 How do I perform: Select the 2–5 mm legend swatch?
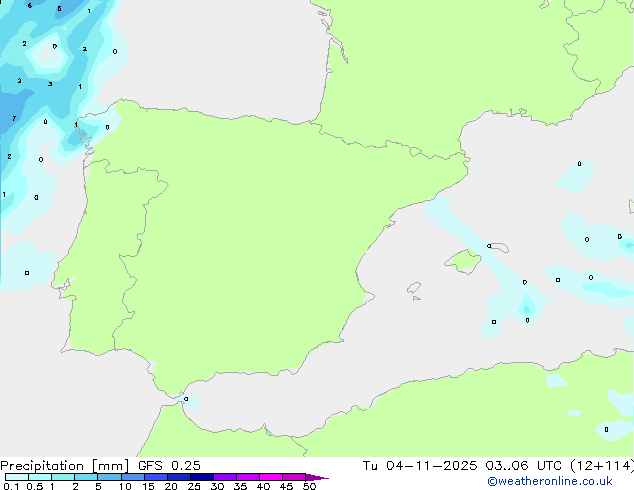pyautogui.click(x=86, y=477)
